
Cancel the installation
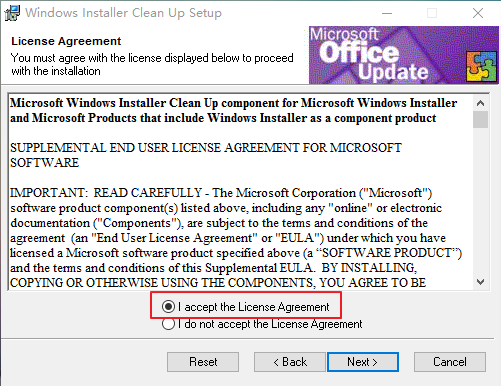[x=450, y=362]
